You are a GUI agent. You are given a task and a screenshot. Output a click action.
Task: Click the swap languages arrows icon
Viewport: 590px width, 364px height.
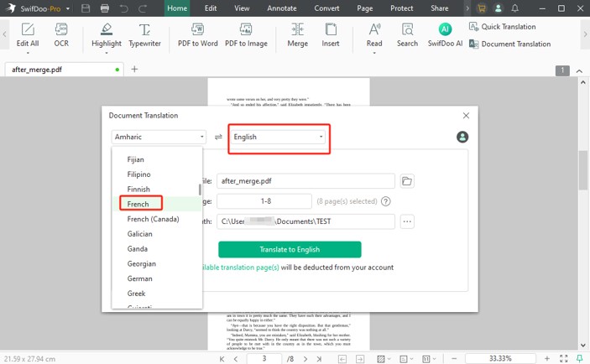[218, 137]
